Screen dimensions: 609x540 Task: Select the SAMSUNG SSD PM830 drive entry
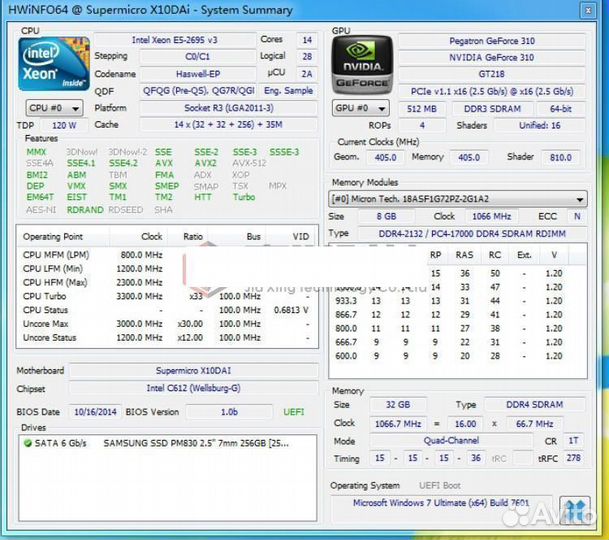coord(167,443)
